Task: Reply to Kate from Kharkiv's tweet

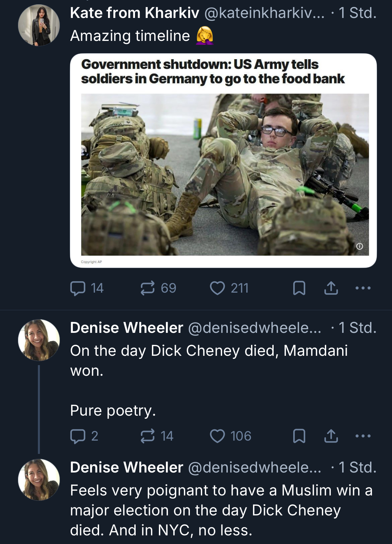Action: (x=78, y=288)
